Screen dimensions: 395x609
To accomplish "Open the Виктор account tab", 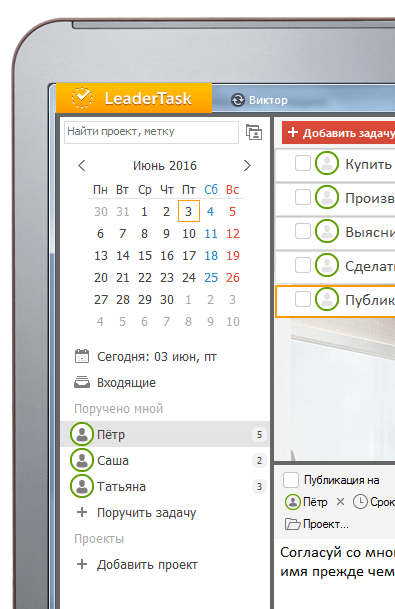I will click(x=259, y=100).
